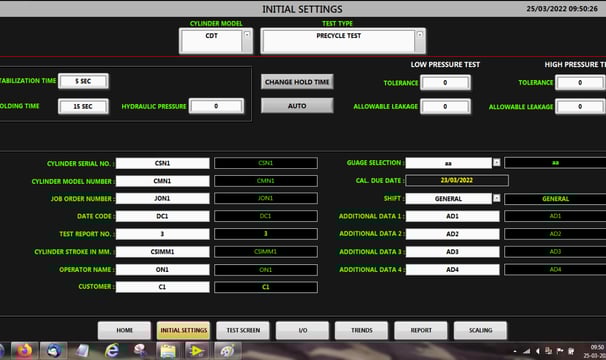
Task: Open the Shift dropdown arrow
Action: pyautogui.click(x=497, y=198)
